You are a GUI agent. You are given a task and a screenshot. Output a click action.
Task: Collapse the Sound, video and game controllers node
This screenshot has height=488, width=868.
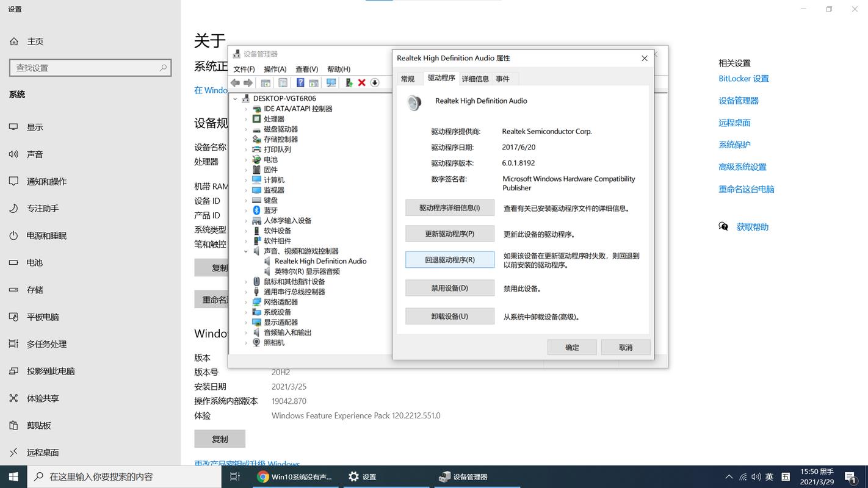pyautogui.click(x=246, y=251)
